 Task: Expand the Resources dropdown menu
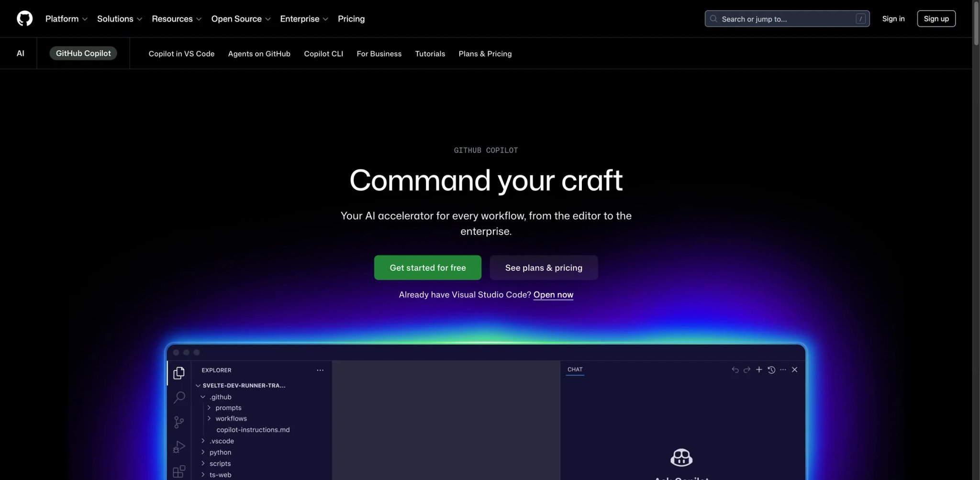point(177,19)
